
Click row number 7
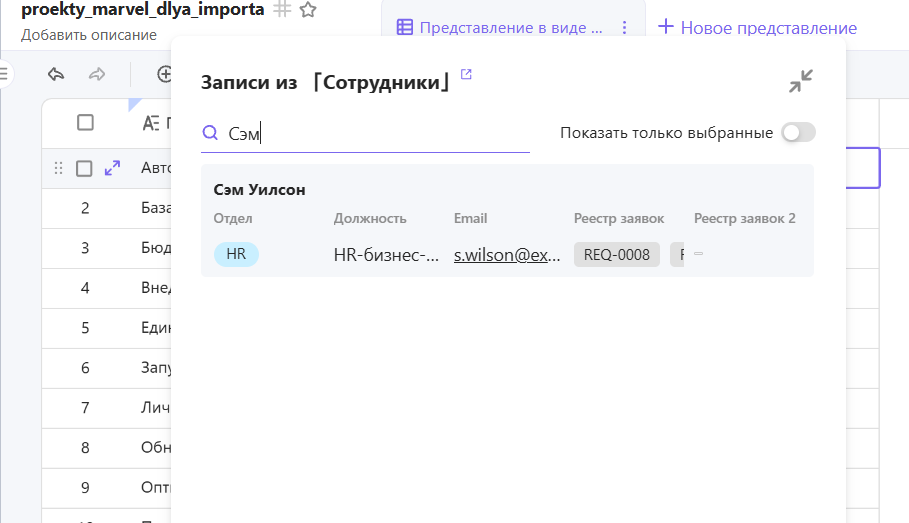click(x=85, y=408)
